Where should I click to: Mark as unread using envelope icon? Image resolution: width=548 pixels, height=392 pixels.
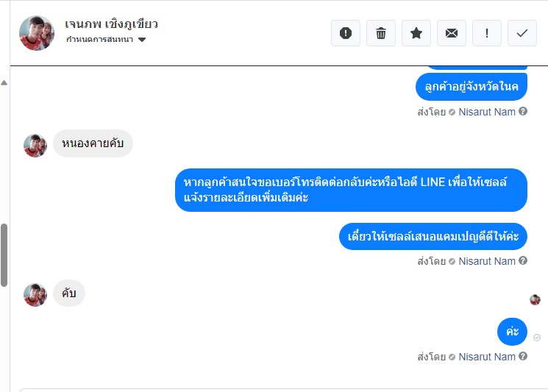tap(451, 33)
